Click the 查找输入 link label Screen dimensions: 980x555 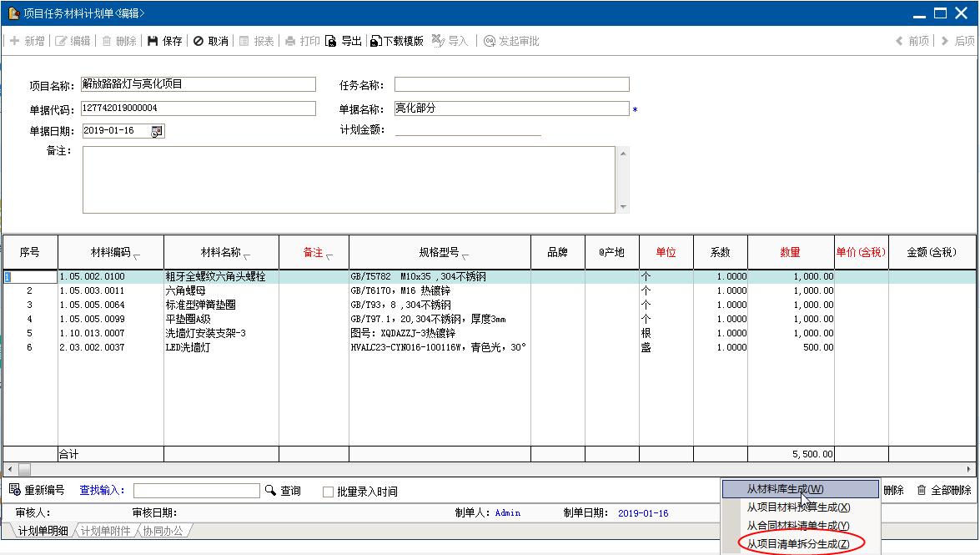tap(102, 491)
